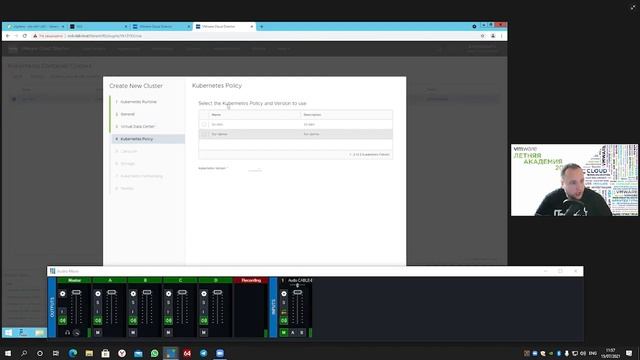640x360 pixels.
Task: Open the Kubernetes Version dropdown
Action: 255,169
